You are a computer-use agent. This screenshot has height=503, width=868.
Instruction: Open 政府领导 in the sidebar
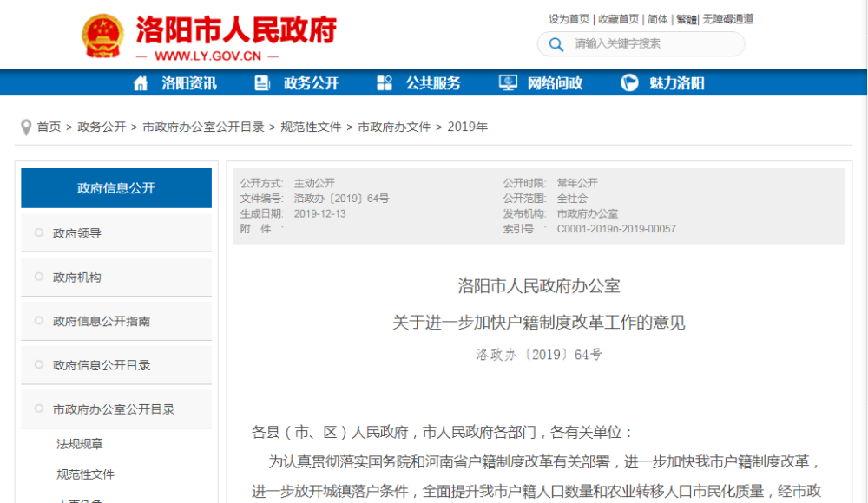(x=116, y=233)
